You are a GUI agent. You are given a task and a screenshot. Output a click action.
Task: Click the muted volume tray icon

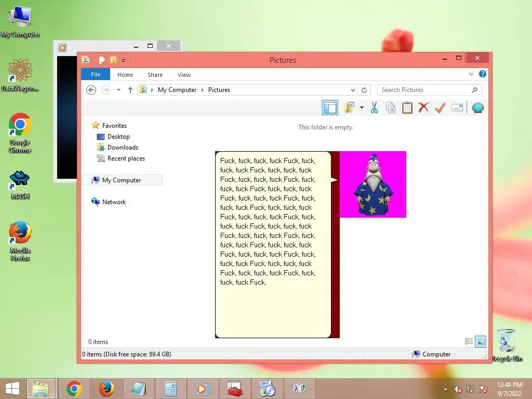pyautogui.click(x=458, y=389)
